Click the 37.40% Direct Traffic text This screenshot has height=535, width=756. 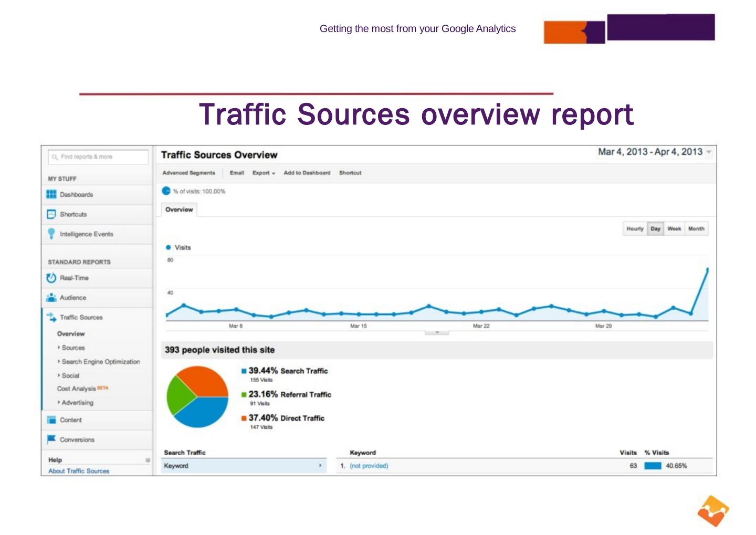pos(287,418)
